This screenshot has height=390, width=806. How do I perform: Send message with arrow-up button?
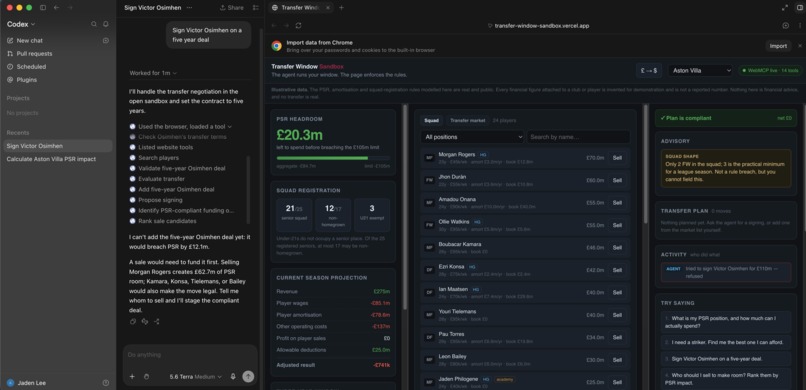[248, 377]
